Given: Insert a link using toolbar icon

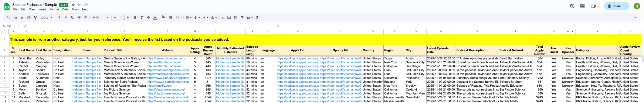Looking at the screenshot, I should [222, 17].
